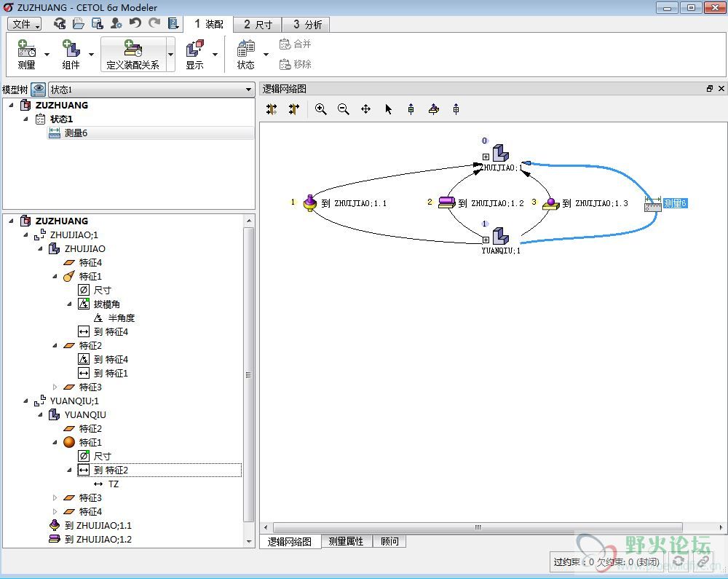Open the 文件 file menu
Screen dimensions: 728x579
pyautogui.click(x=25, y=24)
